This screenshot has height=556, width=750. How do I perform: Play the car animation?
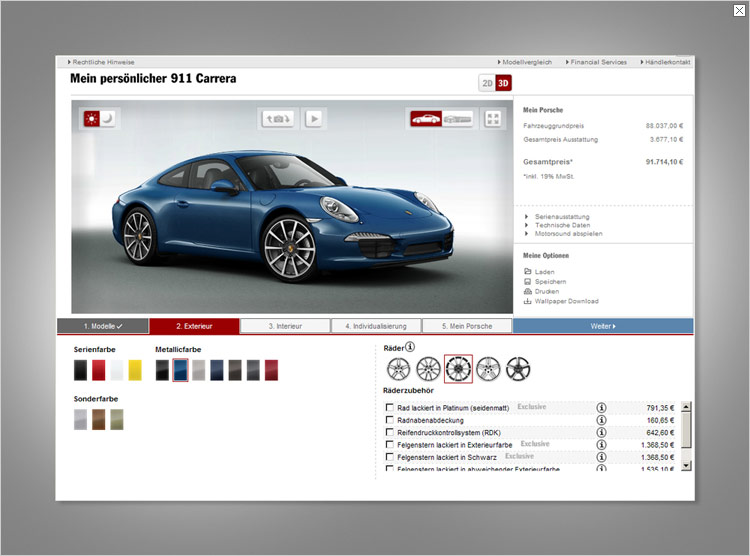[314, 119]
